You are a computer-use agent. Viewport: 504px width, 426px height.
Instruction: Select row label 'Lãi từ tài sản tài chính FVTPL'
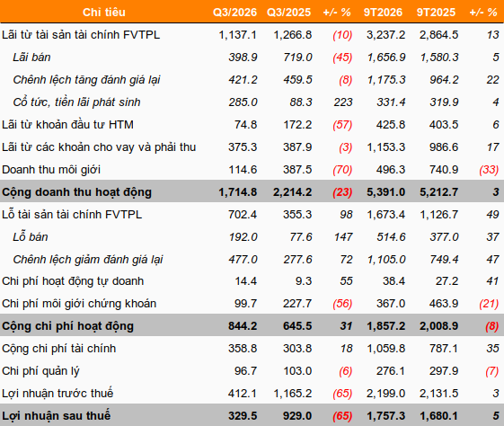point(81,35)
